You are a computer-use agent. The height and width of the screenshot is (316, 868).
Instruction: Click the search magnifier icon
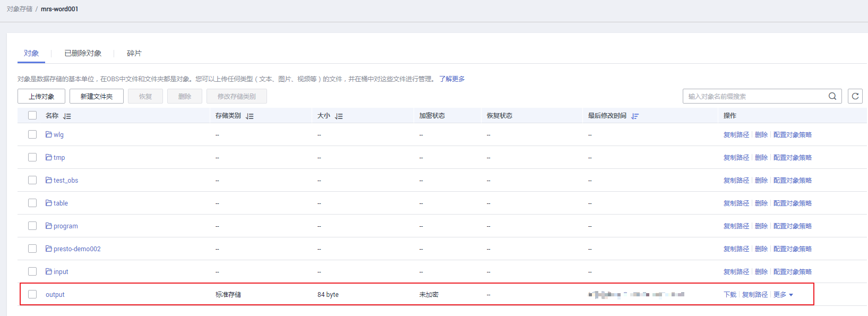coord(832,96)
